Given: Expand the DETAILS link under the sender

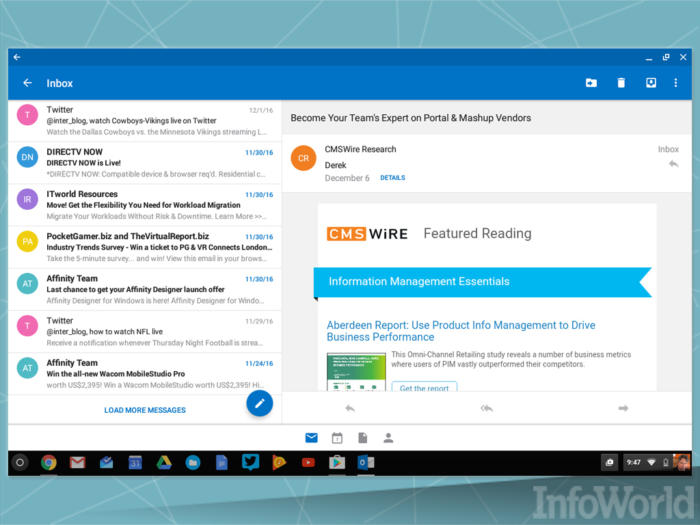Looking at the screenshot, I should coord(392,178).
